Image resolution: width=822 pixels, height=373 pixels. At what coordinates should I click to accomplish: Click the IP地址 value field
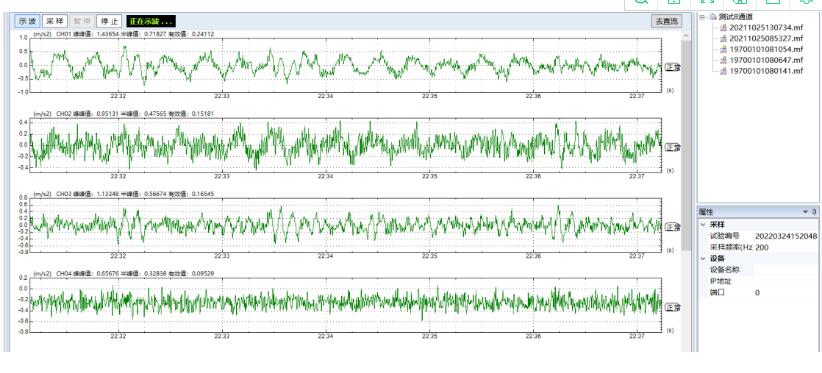786,281
